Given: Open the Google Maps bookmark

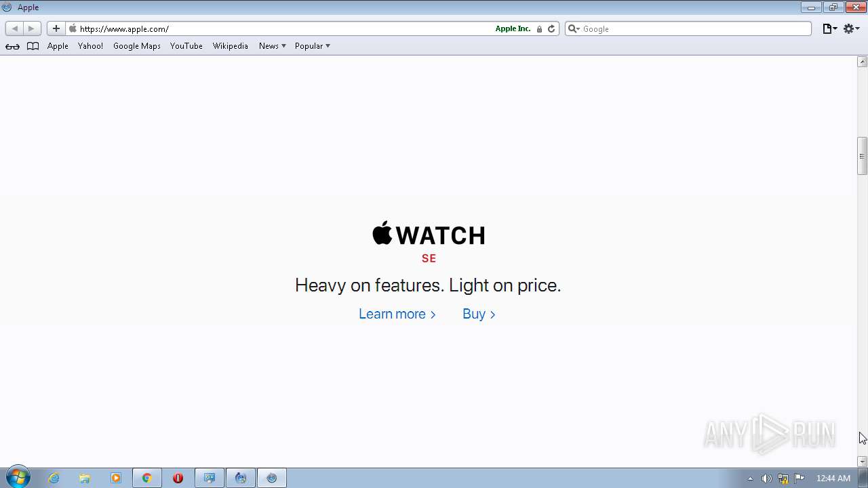Looking at the screenshot, I should pos(137,46).
